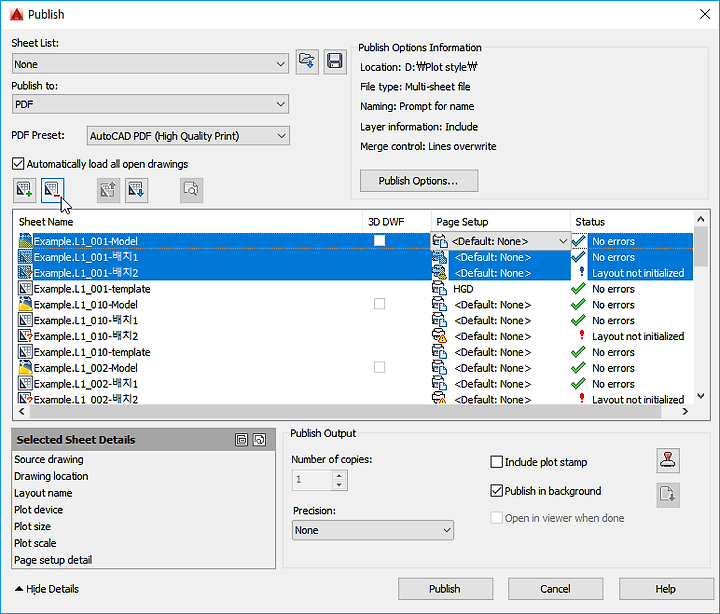This screenshot has height=614, width=720.
Task: Click the Save Sheet List disk icon
Action: (335, 62)
